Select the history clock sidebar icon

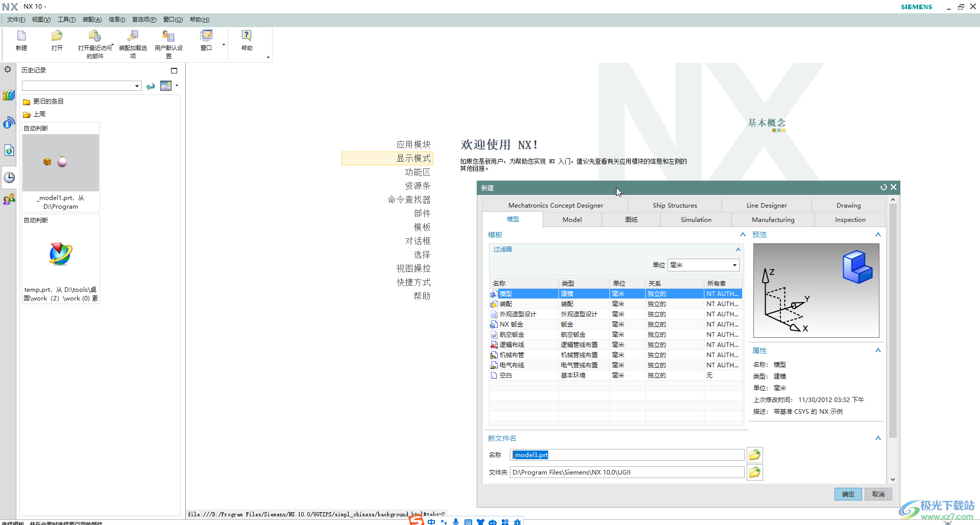[x=9, y=178]
